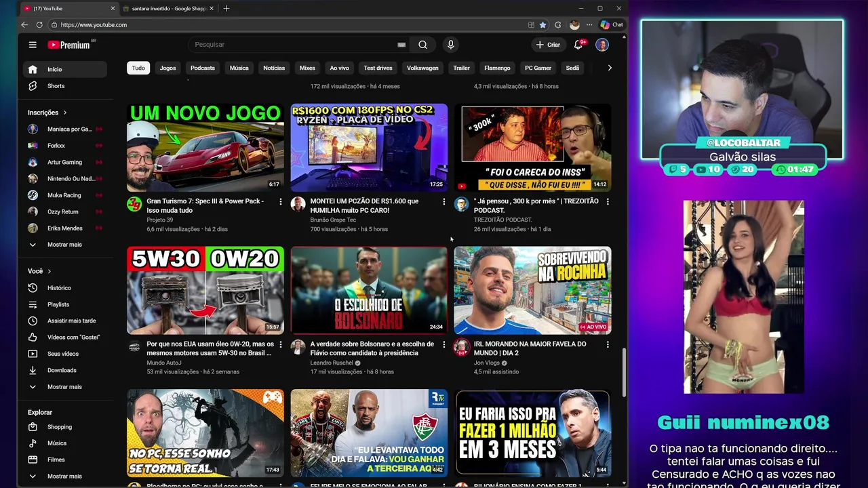Screen dimensions: 868x488
Task: Open options menu for 0W-20 oil video
Action: [280, 344]
